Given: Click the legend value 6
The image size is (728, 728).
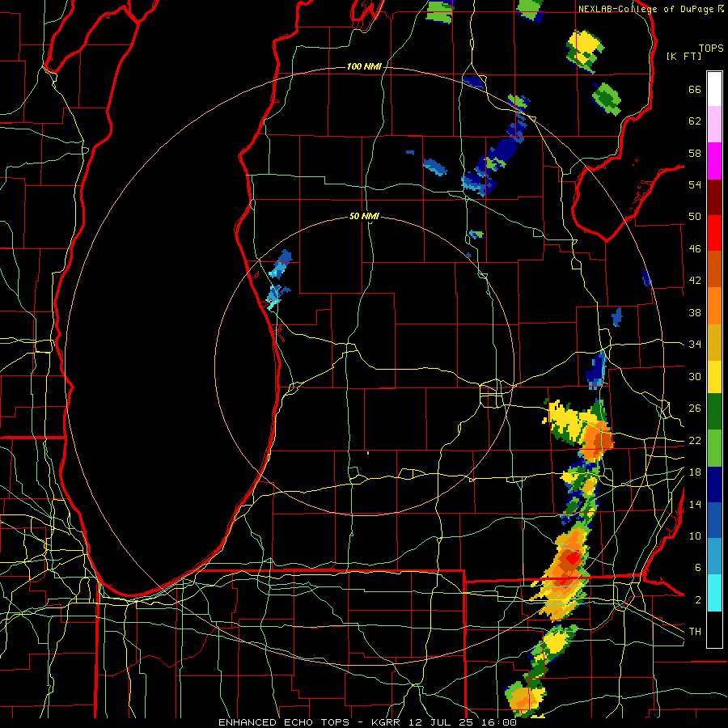Looking at the screenshot, I should tap(697, 568).
